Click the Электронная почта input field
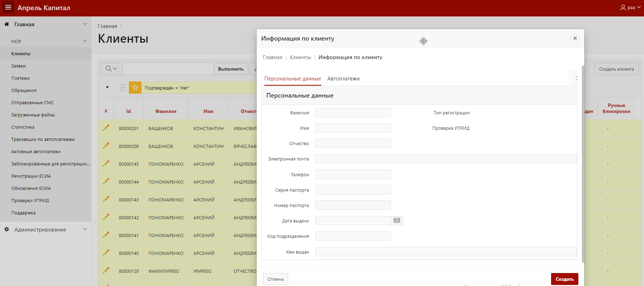This screenshot has width=644, height=286. 446,159
